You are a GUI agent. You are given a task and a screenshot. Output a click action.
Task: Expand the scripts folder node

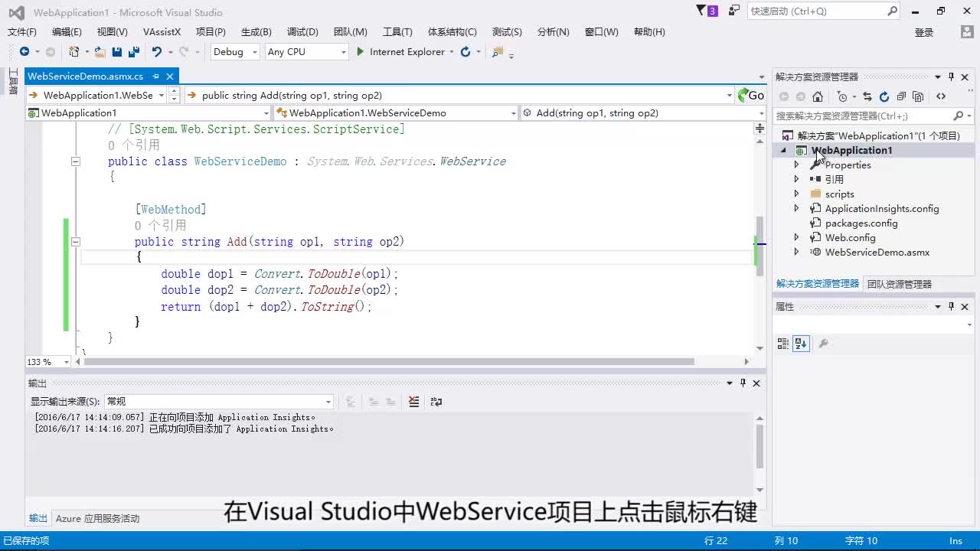click(796, 194)
